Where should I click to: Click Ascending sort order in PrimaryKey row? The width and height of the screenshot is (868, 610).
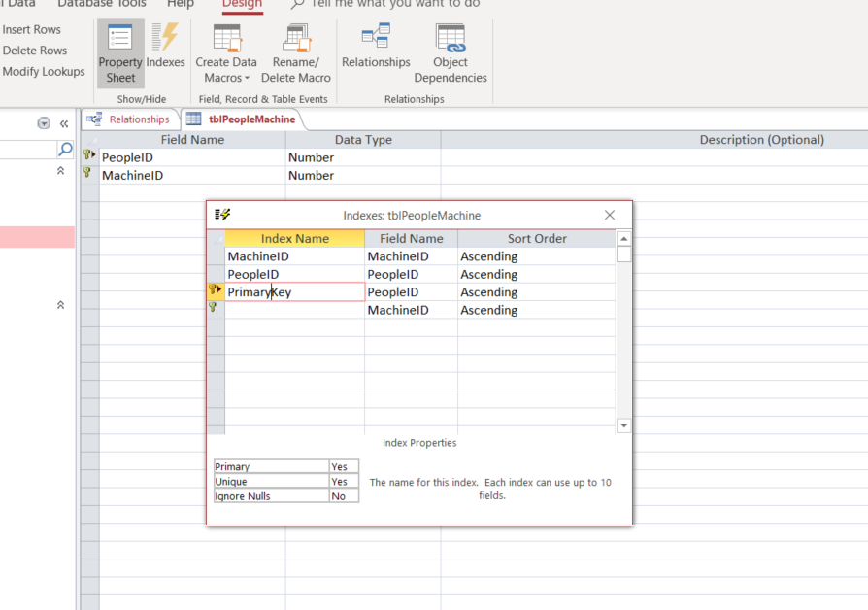(x=536, y=292)
